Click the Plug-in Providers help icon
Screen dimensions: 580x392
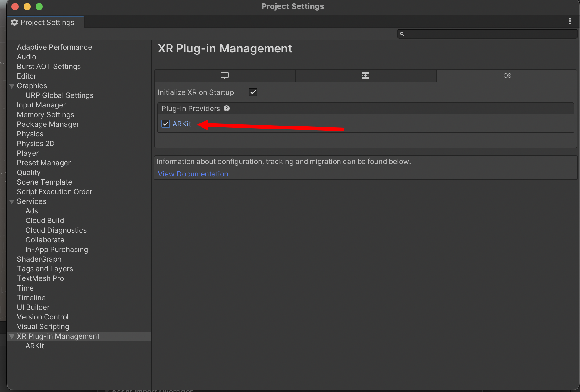pos(227,109)
